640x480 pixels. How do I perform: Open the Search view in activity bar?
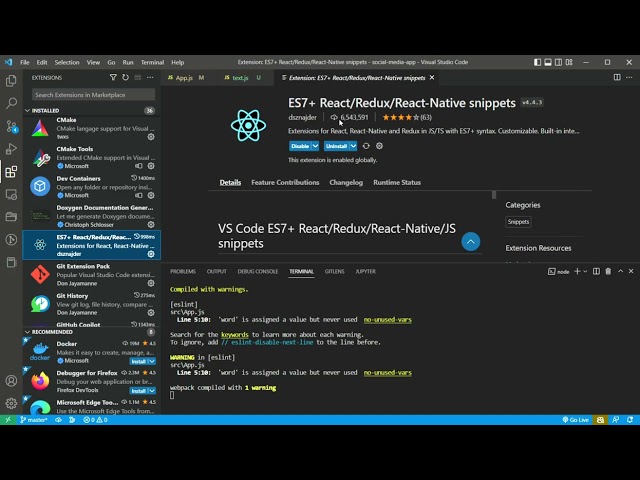pos(11,103)
